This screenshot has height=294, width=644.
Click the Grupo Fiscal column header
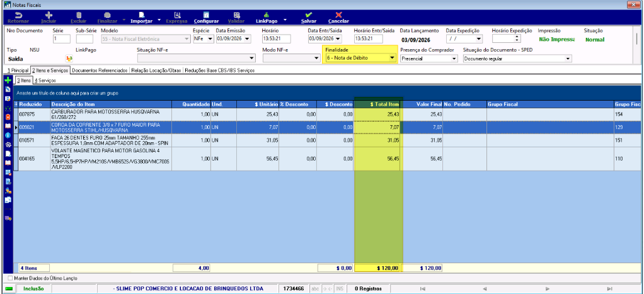click(x=550, y=105)
